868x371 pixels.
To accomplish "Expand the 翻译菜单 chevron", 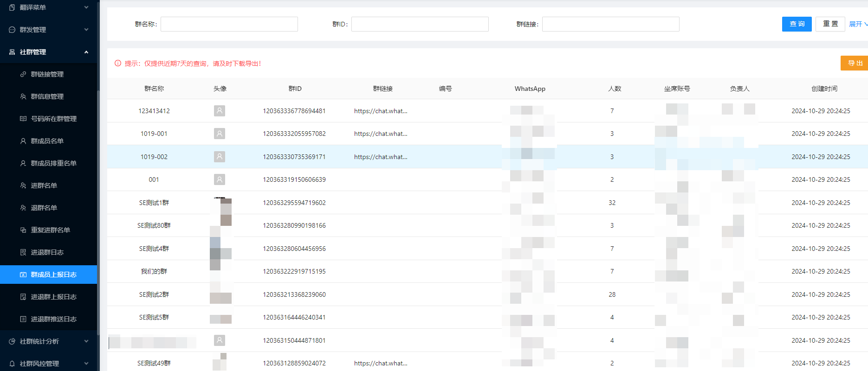I will 86,7.
